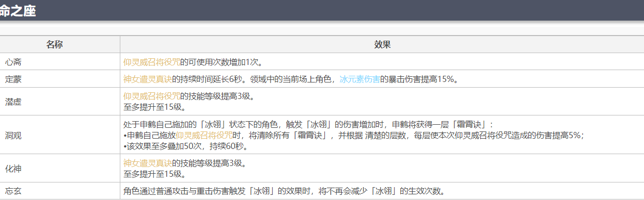
Task: Open the 仰灵威召将役咒 link in the 心斋 row
Action: click(x=152, y=62)
